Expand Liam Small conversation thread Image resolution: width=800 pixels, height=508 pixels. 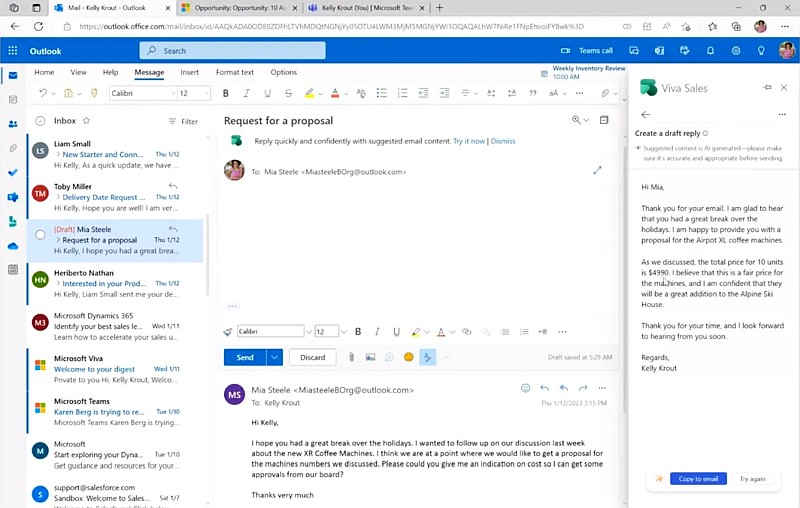[x=59, y=154]
